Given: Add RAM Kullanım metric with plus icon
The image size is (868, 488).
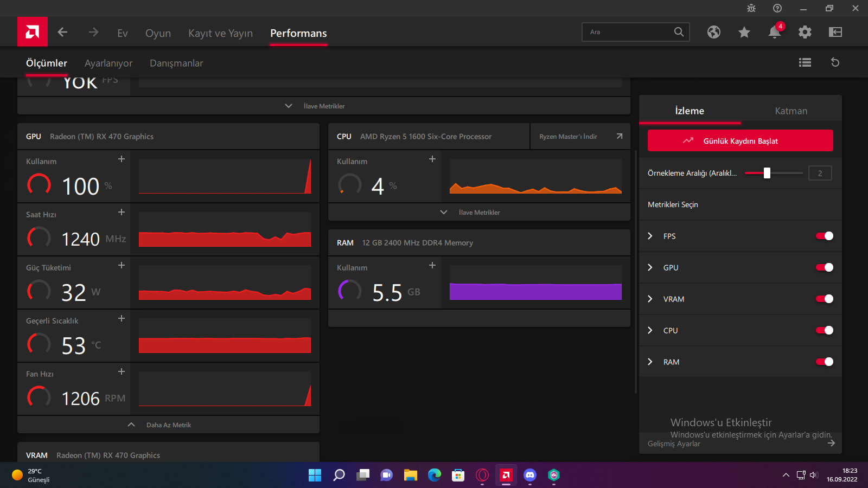Looking at the screenshot, I should (x=432, y=265).
